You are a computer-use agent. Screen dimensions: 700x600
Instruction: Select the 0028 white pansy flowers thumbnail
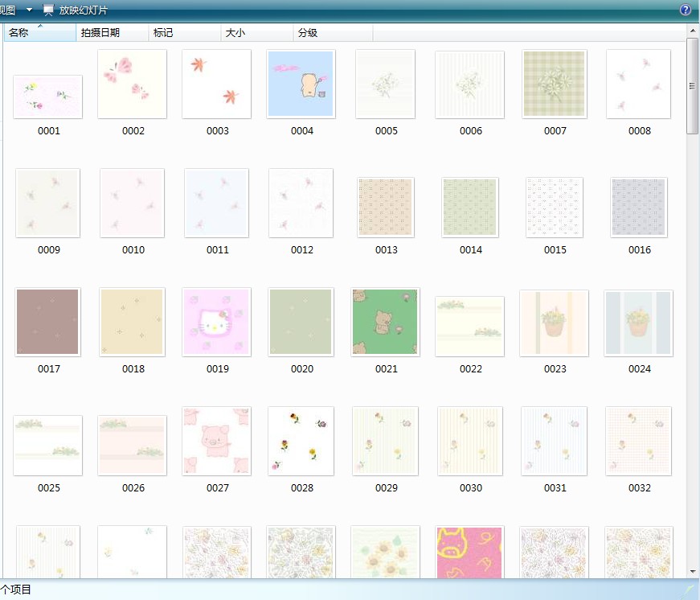(x=301, y=441)
